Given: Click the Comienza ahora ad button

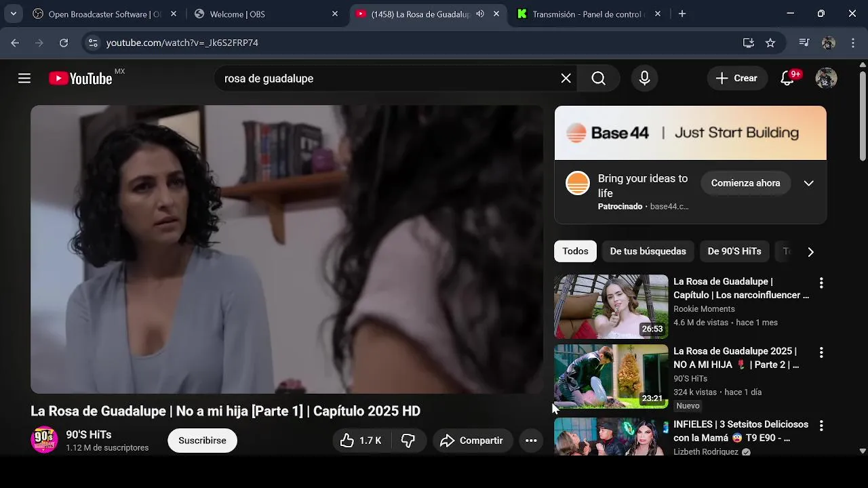Looking at the screenshot, I should pyautogui.click(x=745, y=183).
